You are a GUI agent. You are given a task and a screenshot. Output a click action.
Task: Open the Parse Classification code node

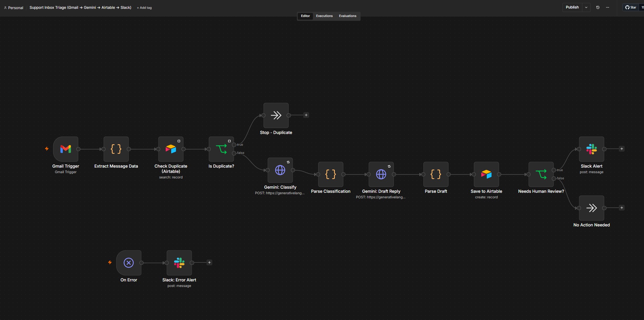(x=331, y=174)
